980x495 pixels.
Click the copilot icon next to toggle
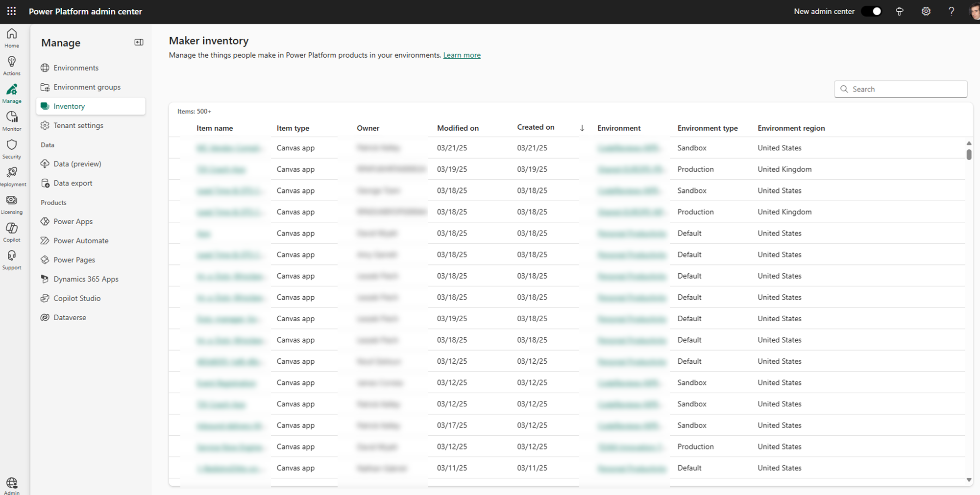click(899, 11)
